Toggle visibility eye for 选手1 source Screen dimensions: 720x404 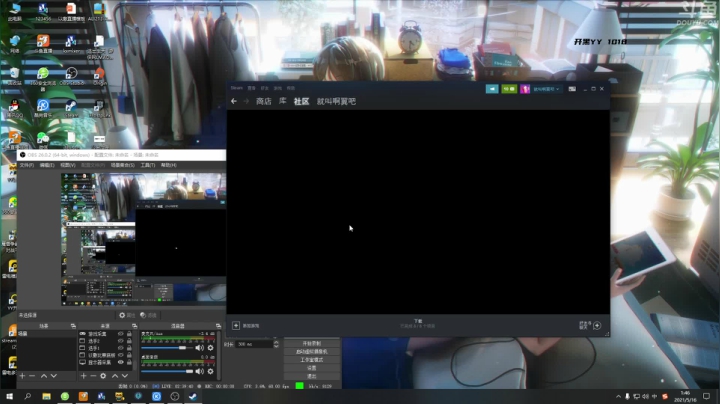[121, 348]
